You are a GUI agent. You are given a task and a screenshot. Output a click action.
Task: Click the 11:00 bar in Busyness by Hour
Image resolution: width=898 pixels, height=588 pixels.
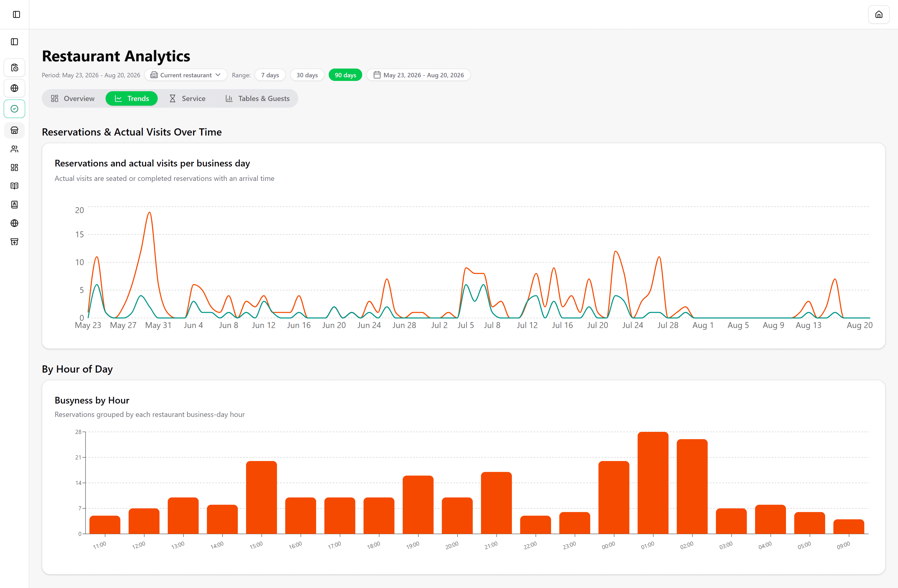pos(105,525)
